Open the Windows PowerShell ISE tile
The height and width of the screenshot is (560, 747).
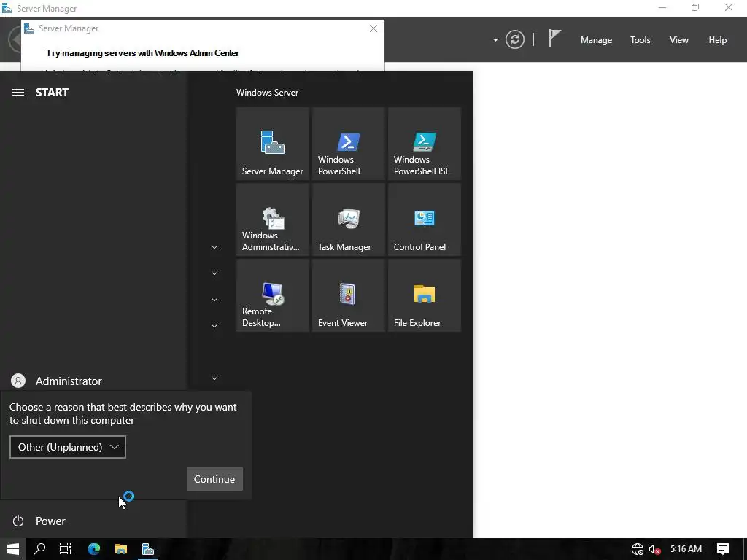(x=425, y=144)
